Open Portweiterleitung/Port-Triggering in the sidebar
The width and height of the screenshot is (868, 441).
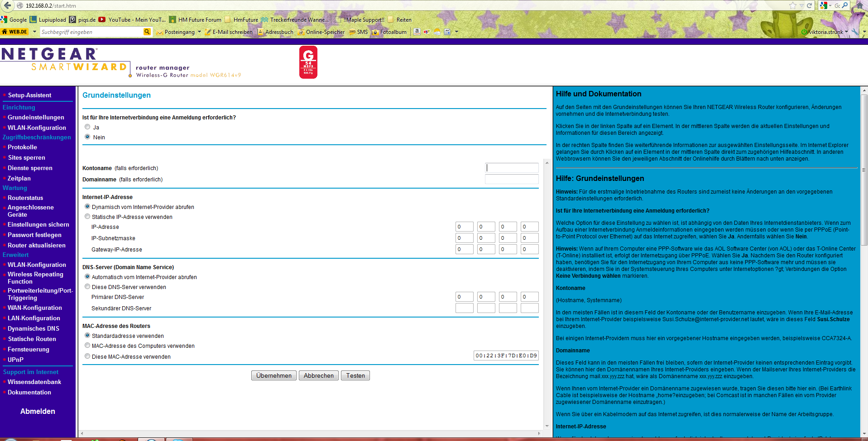click(40, 294)
